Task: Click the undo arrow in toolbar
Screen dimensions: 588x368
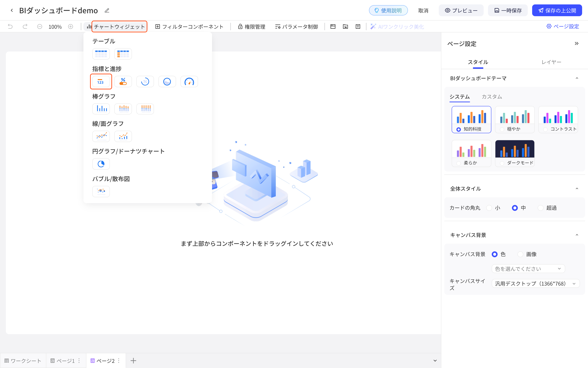Action: click(10, 26)
